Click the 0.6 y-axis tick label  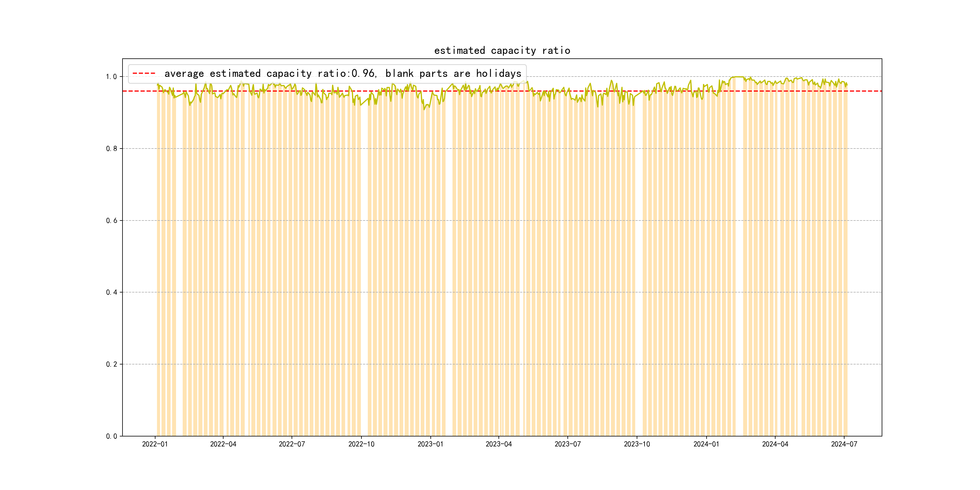(112, 221)
